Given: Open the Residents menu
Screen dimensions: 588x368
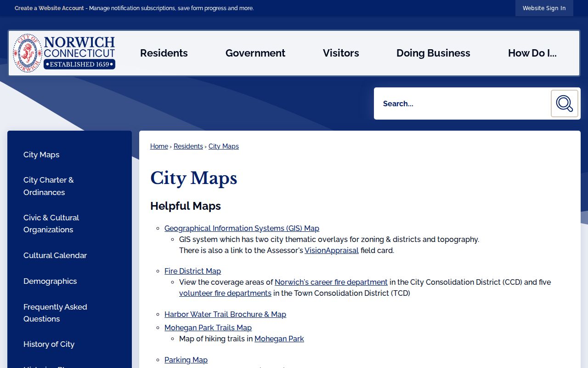Looking at the screenshot, I should [164, 53].
